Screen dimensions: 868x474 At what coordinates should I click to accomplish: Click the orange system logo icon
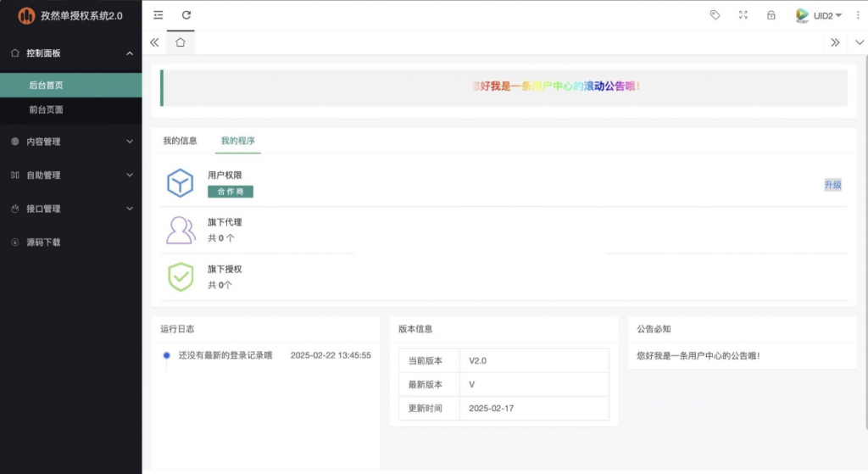coord(26,15)
